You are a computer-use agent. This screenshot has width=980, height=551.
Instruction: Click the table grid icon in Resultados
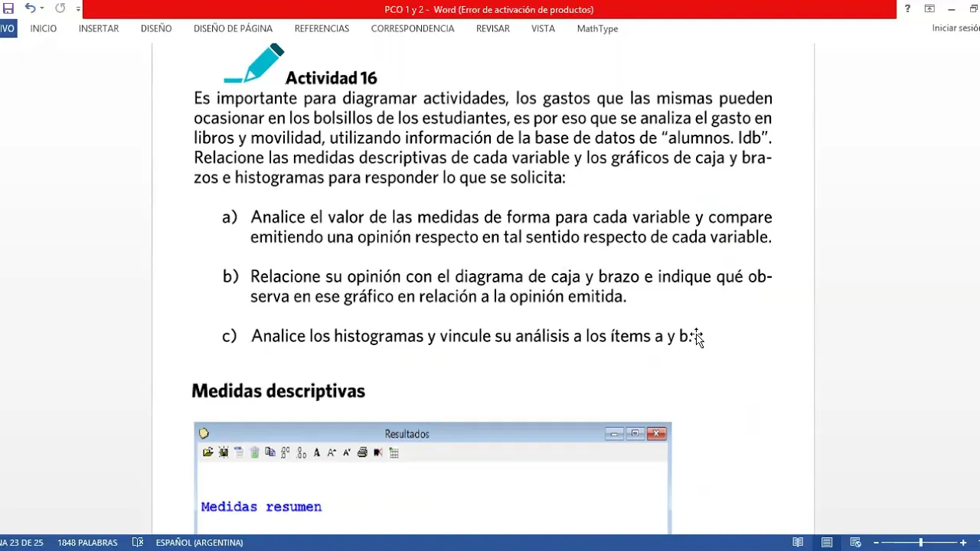(394, 452)
